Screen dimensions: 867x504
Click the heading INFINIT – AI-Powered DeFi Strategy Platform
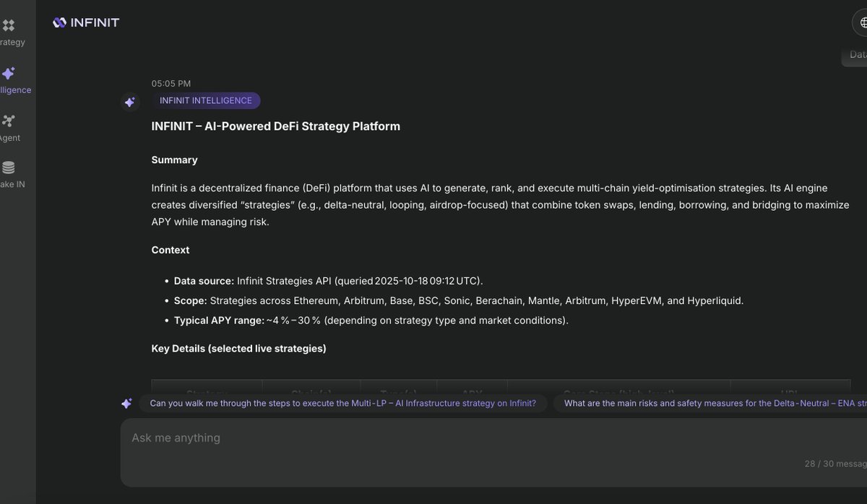point(276,126)
